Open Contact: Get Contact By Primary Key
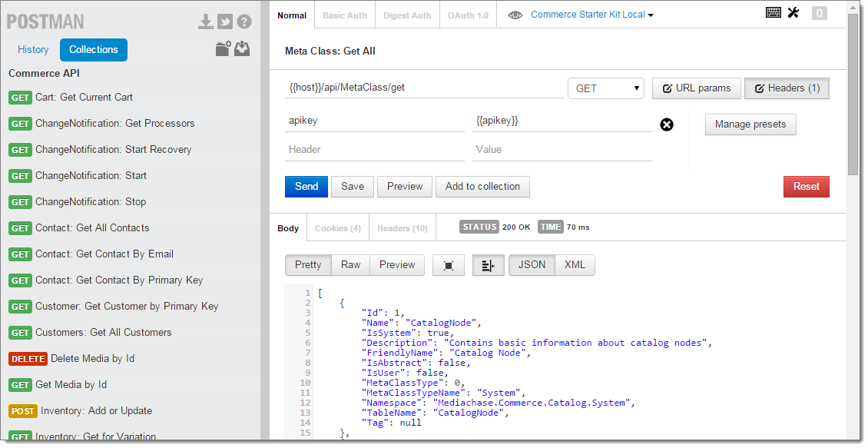 (x=119, y=280)
